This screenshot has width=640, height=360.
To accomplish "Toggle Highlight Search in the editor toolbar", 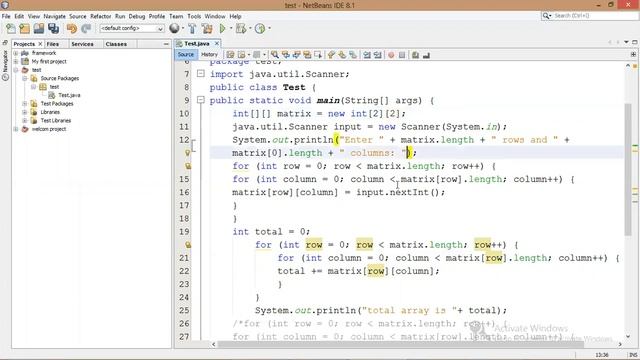I will 307,55.
